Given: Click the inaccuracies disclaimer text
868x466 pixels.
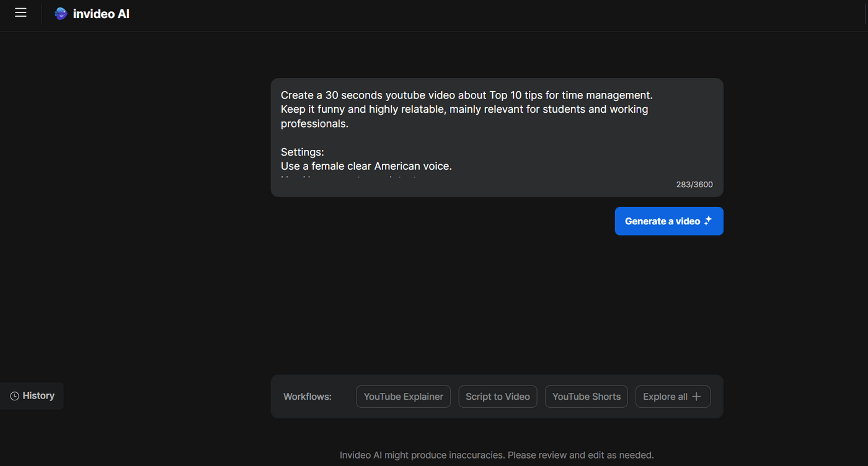Looking at the screenshot, I should (496, 454).
